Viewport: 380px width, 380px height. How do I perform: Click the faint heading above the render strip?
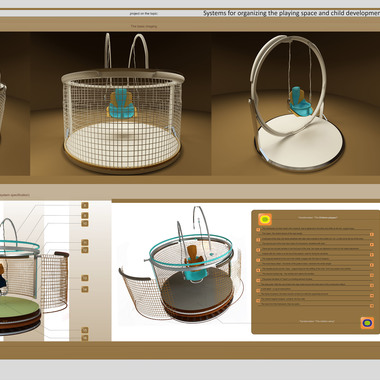click(144, 26)
